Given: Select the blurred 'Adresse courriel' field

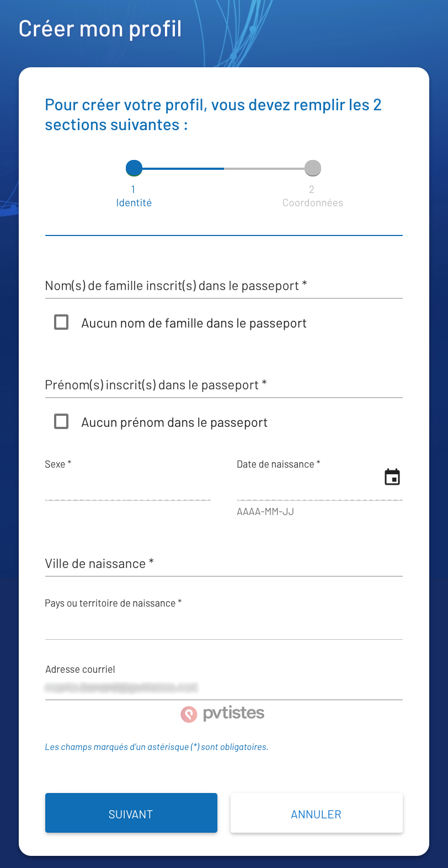Looking at the screenshot, I should pyautogui.click(x=223, y=688).
